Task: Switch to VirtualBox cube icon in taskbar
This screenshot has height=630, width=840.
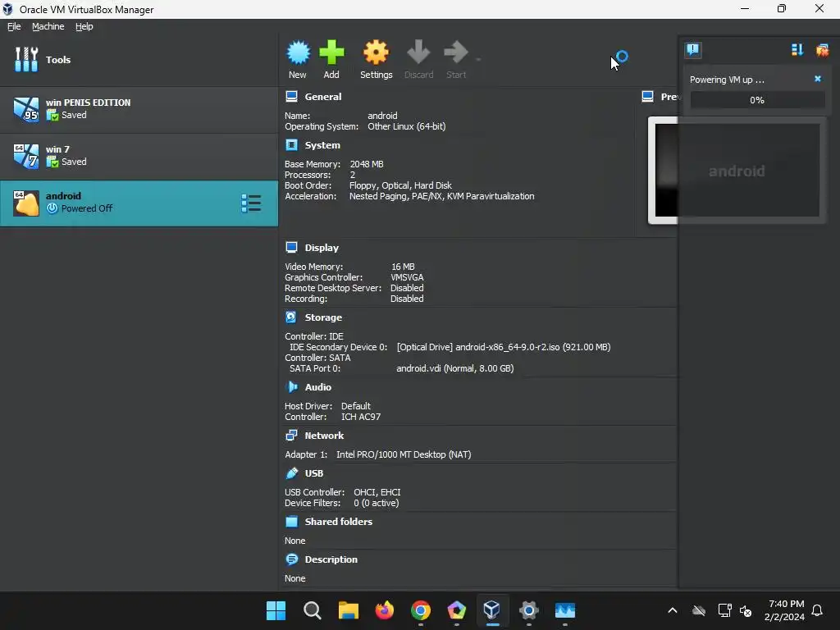Action: [x=492, y=610]
